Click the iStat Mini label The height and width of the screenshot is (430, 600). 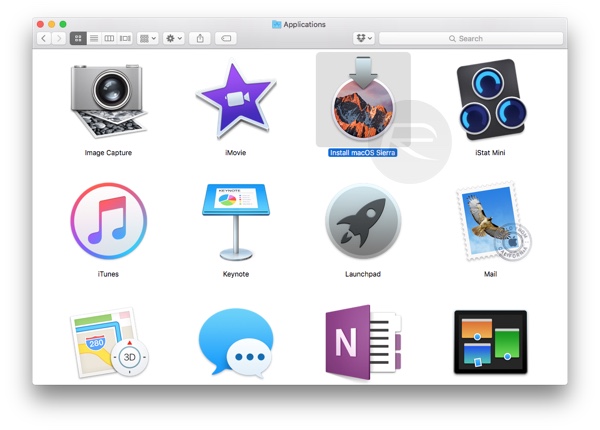pos(490,153)
